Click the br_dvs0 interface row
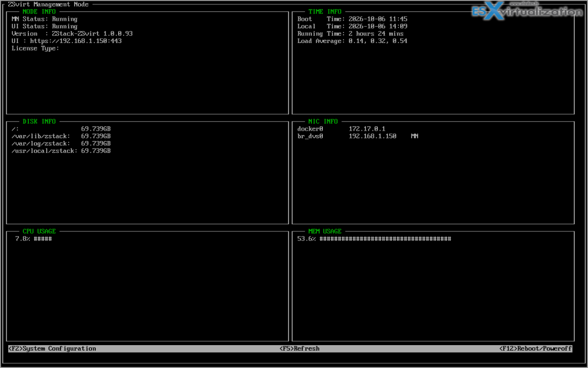Image resolution: width=588 pixels, height=368 pixels. click(x=358, y=136)
